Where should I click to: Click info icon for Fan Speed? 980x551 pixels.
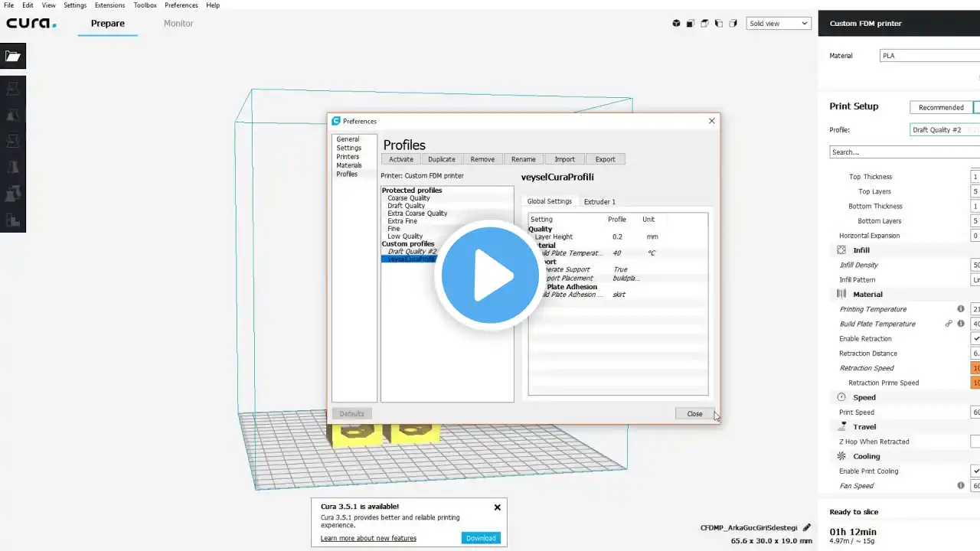pos(961,485)
